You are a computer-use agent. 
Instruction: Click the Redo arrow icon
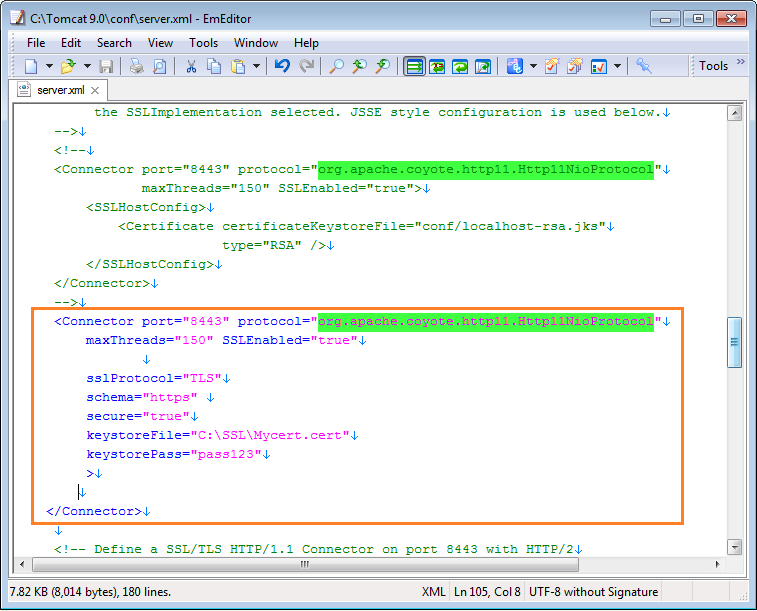tap(307, 66)
